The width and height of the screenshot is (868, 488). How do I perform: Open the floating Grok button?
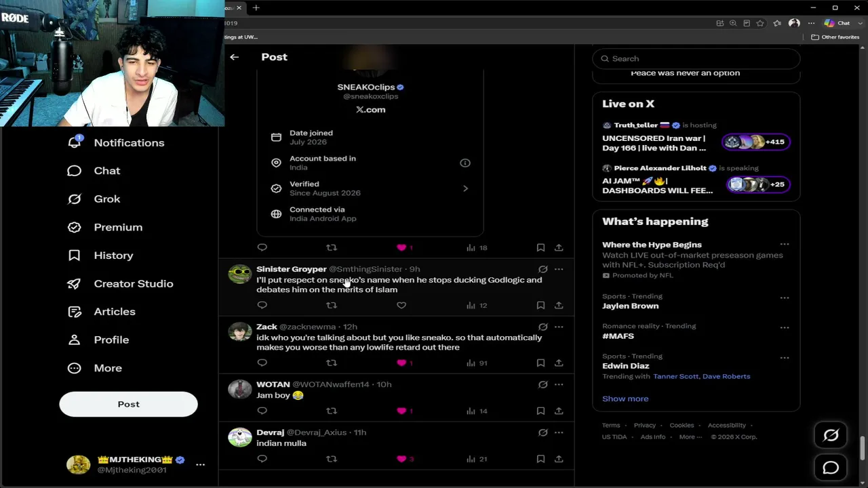831,435
